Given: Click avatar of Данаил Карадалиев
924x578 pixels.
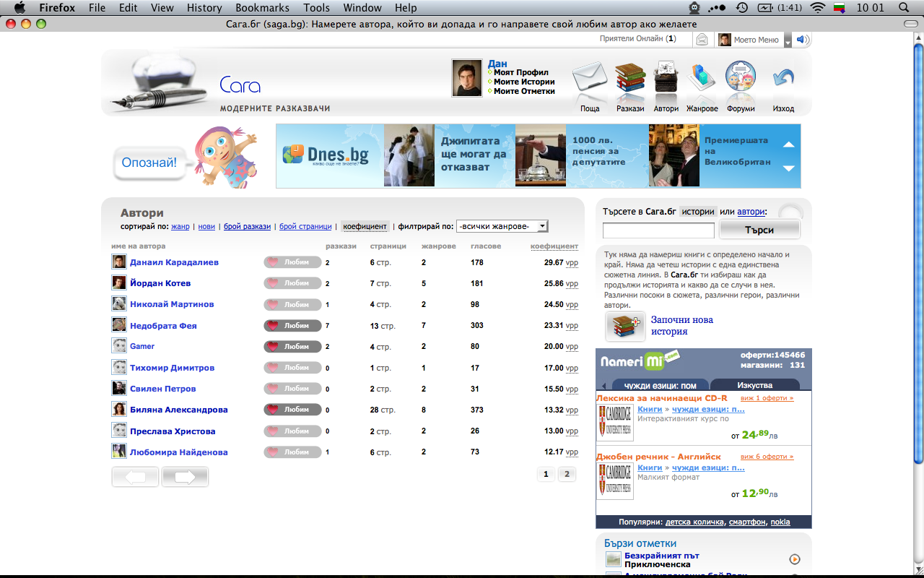Looking at the screenshot, I should 119,262.
